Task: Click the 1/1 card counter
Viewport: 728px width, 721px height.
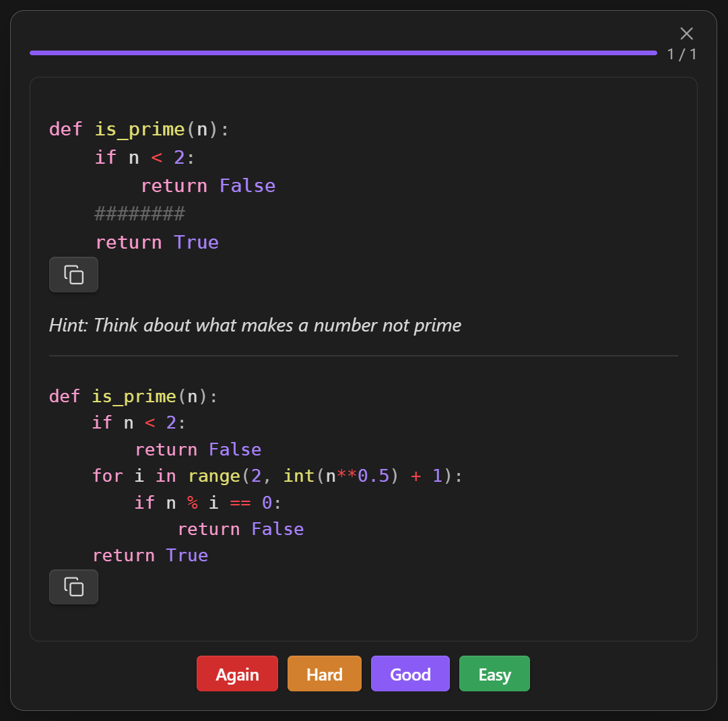Action: (682, 54)
